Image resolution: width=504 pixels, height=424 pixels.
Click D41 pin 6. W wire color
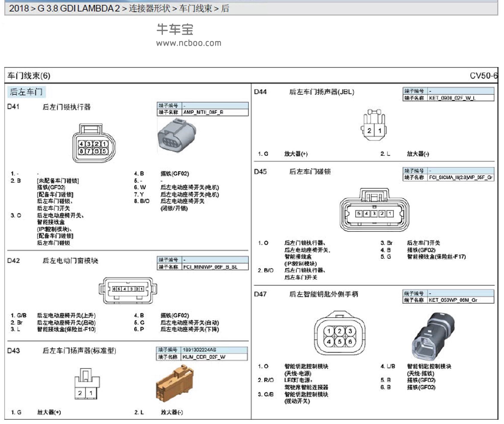coord(140,187)
